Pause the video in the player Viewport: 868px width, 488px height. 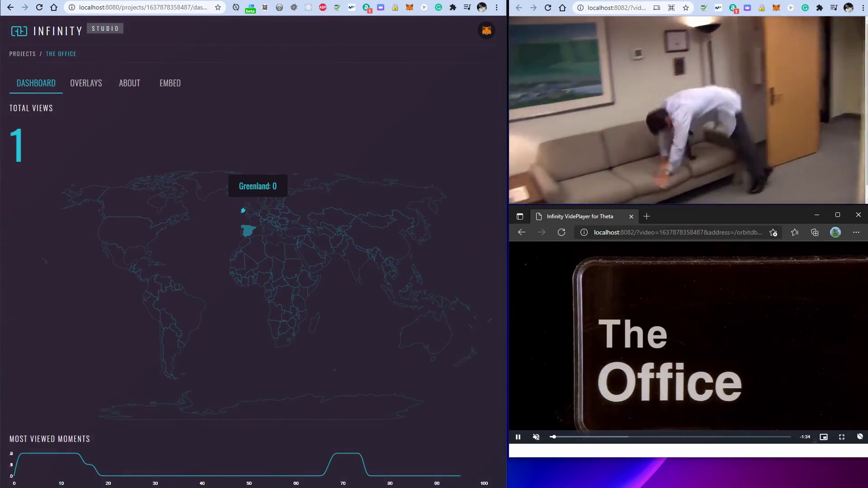518,437
